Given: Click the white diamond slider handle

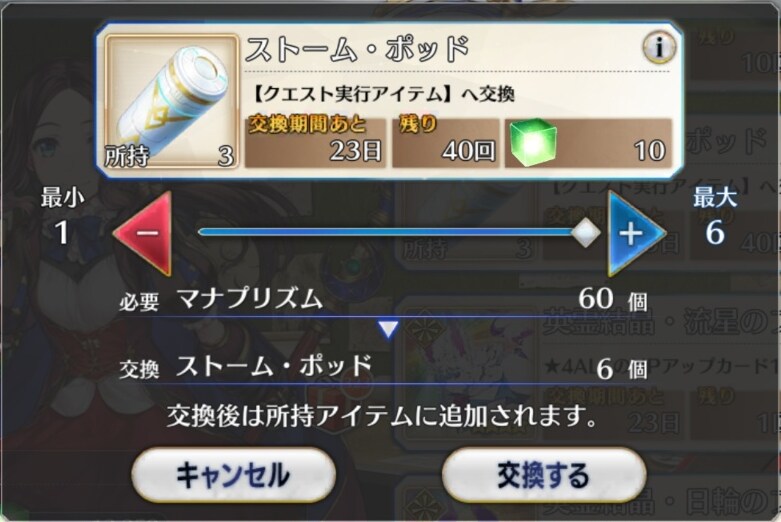Looking at the screenshot, I should 585,232.
